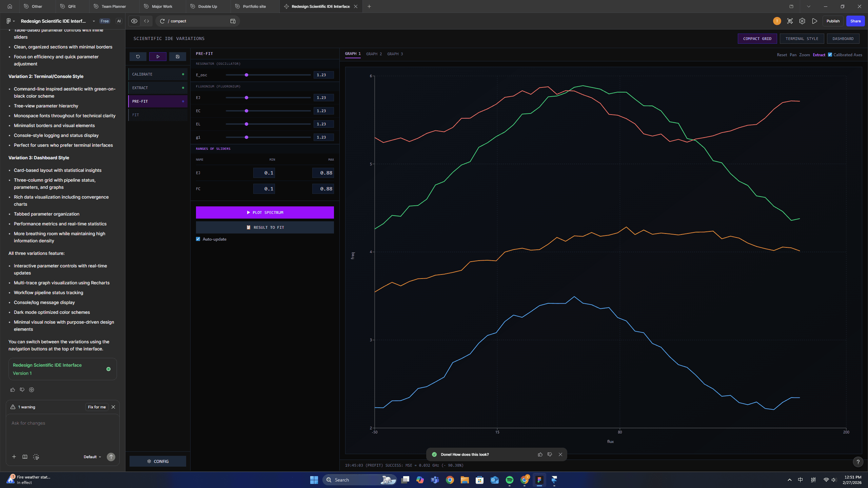868x488 pixels.
Task: Open settings gear in the top toolbar
Action: tap(802, 21)
